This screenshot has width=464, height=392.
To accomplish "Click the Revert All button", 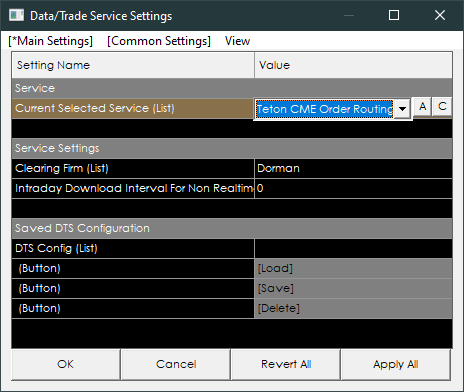I will (286, 364).
